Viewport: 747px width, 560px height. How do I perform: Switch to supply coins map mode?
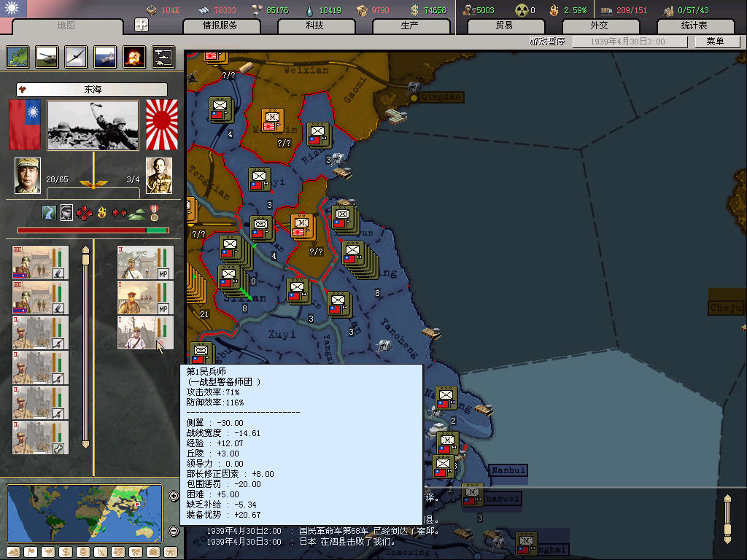click(83, 552)
